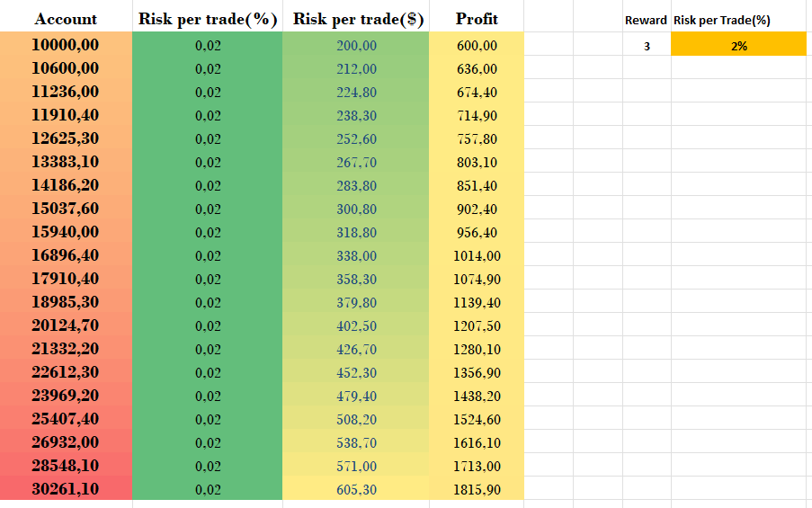Screen dimensions: 812x508
Task: Select the Account column header cell
Action: [66, 19]
